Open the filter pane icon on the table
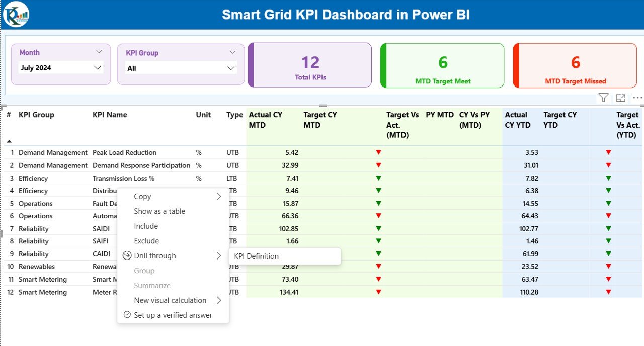 [x=603, y=98]
